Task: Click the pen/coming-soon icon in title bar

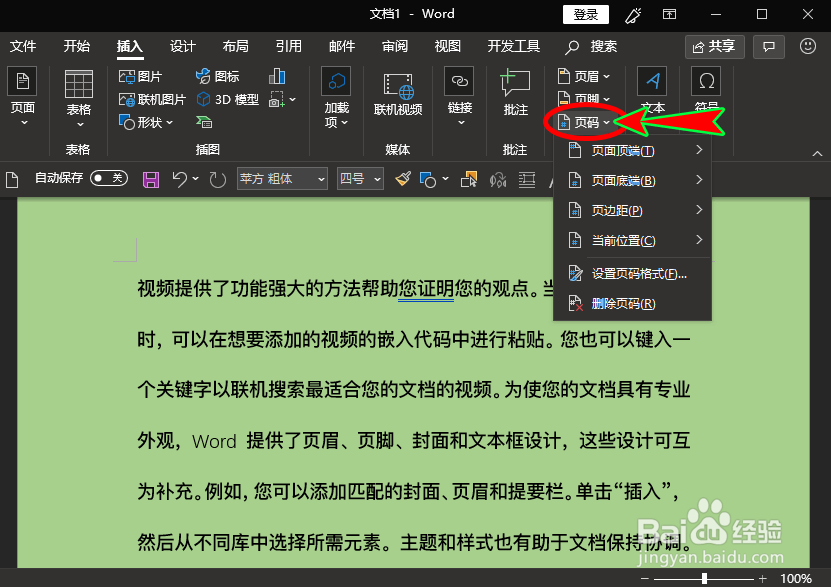Action: tap(633, 15)
